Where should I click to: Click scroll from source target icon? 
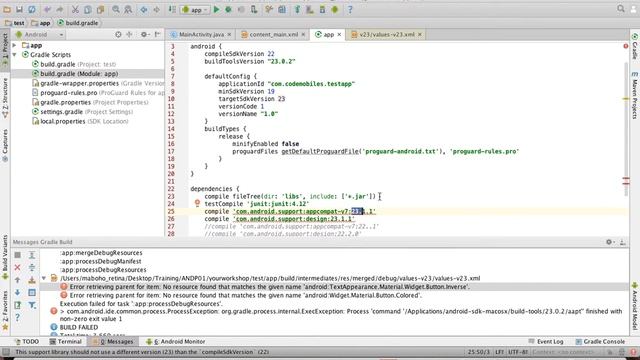[118, 35]
